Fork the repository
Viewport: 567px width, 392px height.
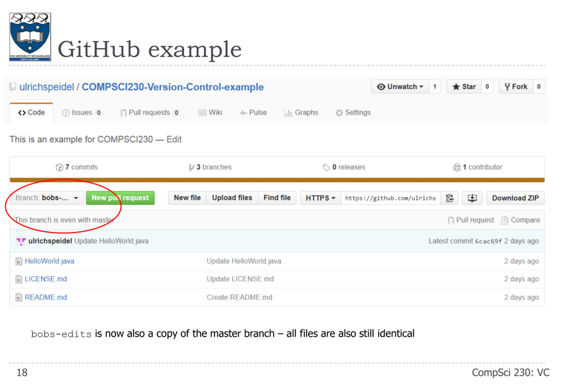pyautogui.click(x=516, y=87)
